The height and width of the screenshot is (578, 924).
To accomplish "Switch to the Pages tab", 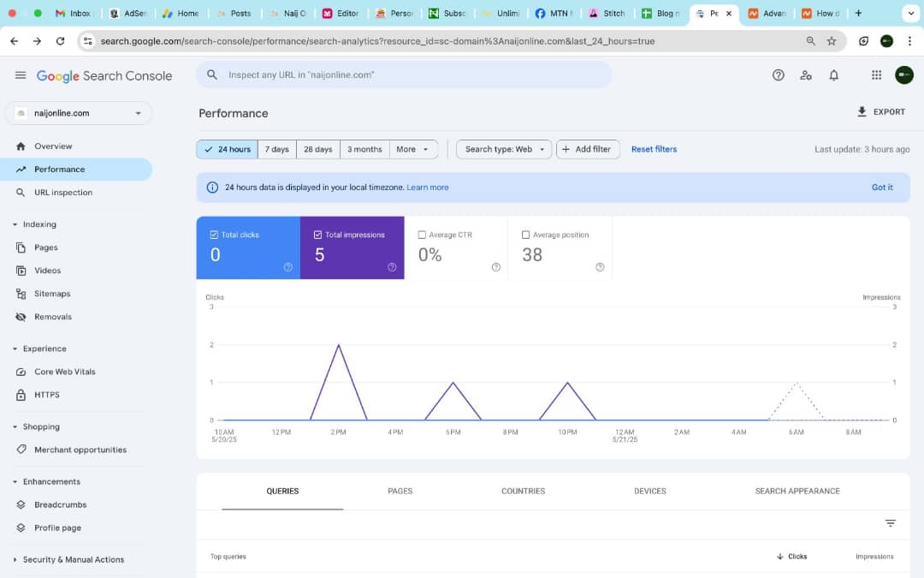I will [x=400, y=491].
